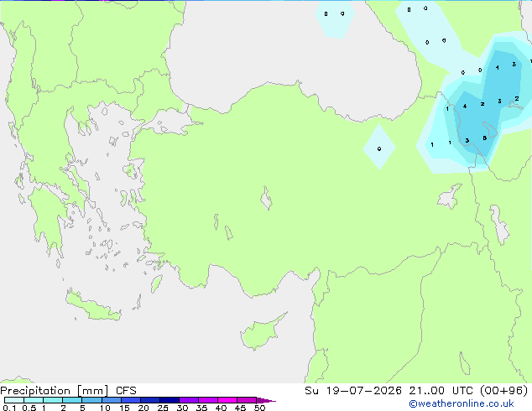The width and height of the screenshot is (532, 411).
Task: Click the Precipitation [mm] CFS title
Action: (x=68, y=391)
